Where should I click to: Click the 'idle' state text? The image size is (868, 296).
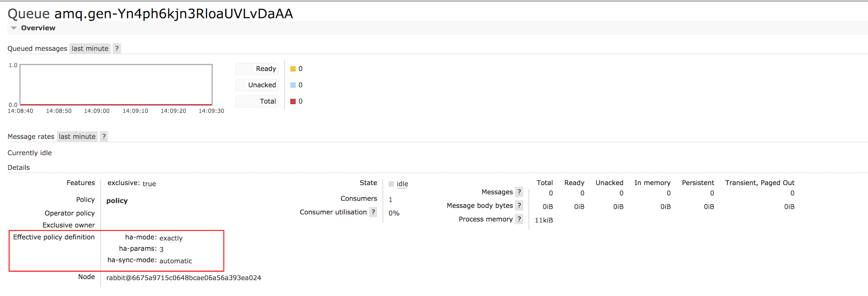[402, 184]
